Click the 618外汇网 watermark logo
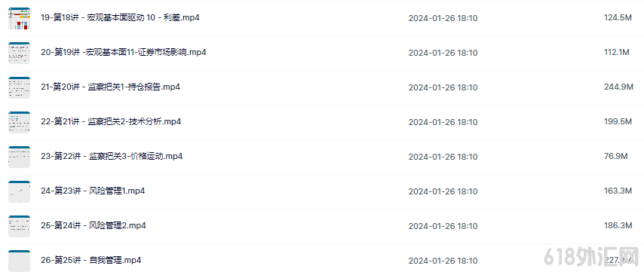The height and width of the screenshot is (275, 644). 591,258
